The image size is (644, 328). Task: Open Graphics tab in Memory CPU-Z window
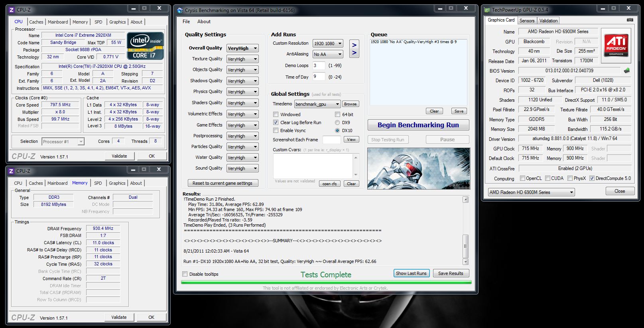[117, 183]
